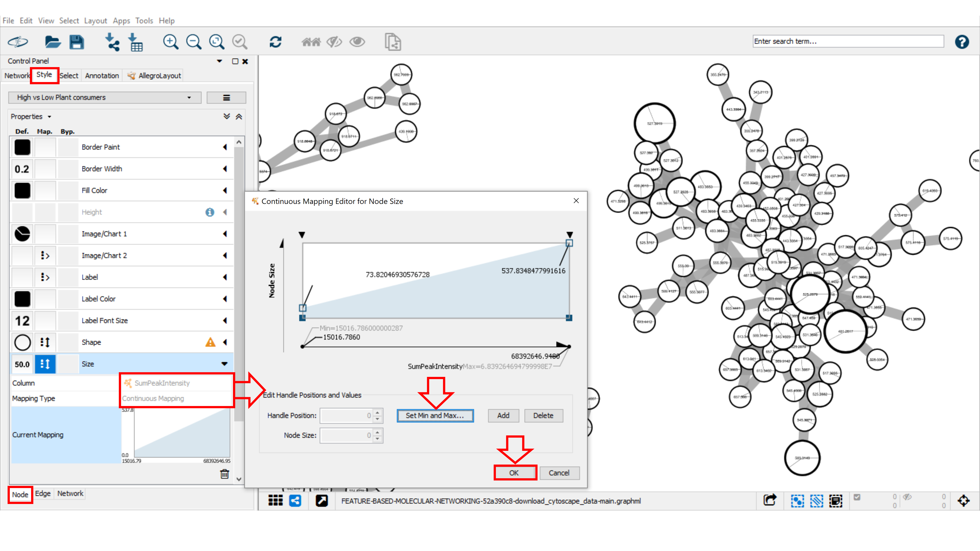Detach the network view with the arrow icon
The width and height of the screenshot is (980, 551).
click(x=321, y=500)
